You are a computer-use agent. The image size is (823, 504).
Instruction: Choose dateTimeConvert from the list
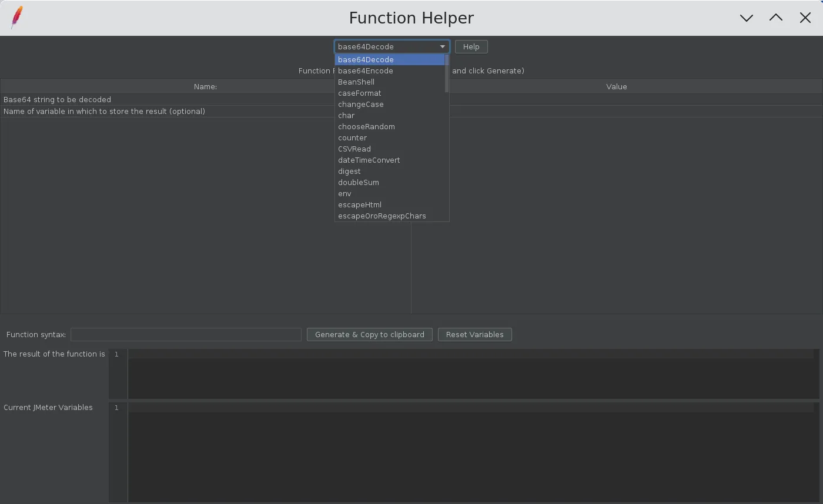(x=390, y=160)
